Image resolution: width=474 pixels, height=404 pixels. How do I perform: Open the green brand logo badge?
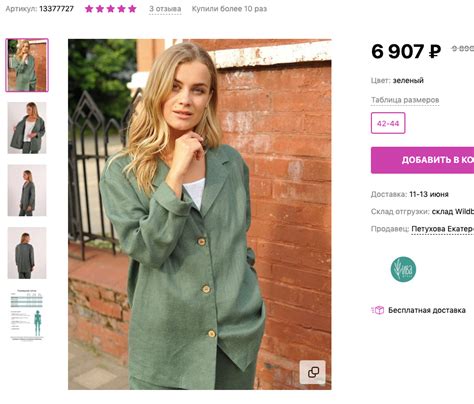click(x=403, y=269)
